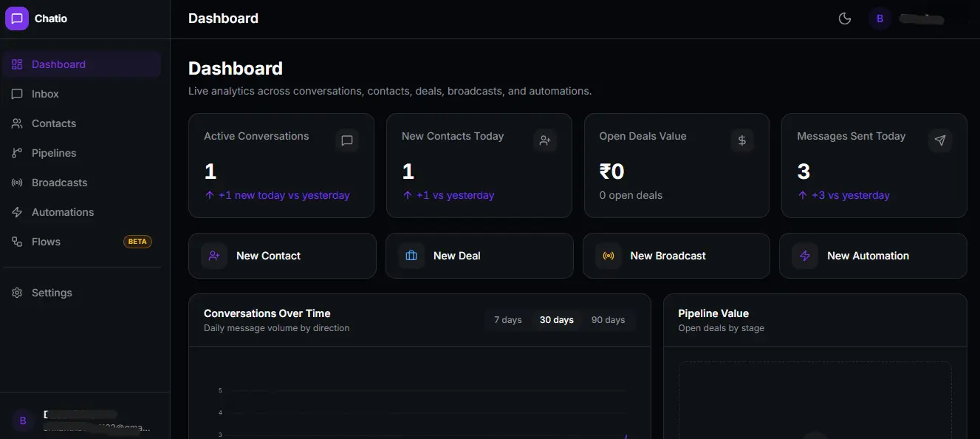Open the Dashboard menu item
The width and height of the screenshot is (980, 439).
(x=82, y=64)
